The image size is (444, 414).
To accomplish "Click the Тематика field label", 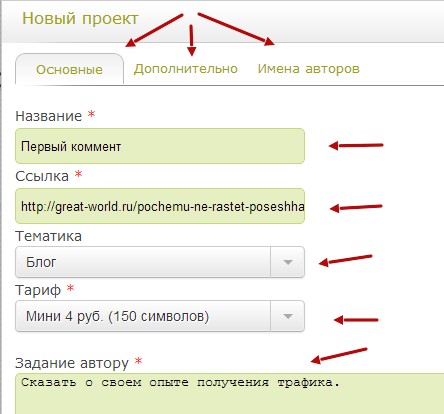I will click(x=49, y=236).
